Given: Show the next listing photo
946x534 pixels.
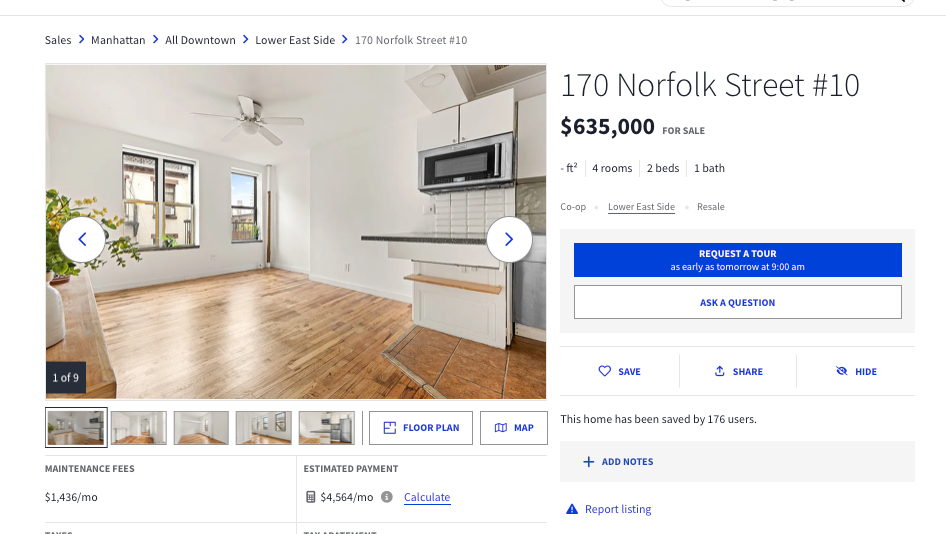Looking at the screenshot, I should [509, 240].
